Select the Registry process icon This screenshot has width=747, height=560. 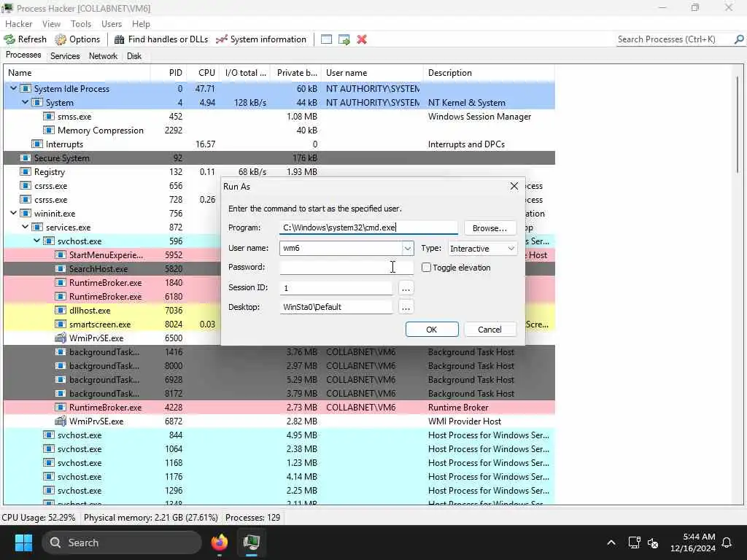[x=26, y=171]
